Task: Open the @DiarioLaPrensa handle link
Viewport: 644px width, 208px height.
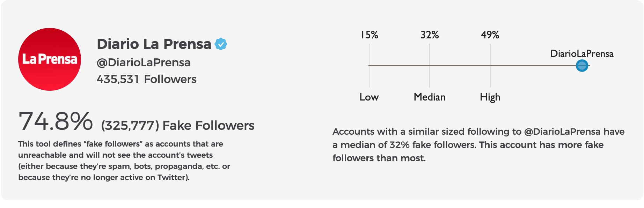Action: point(144,62)
